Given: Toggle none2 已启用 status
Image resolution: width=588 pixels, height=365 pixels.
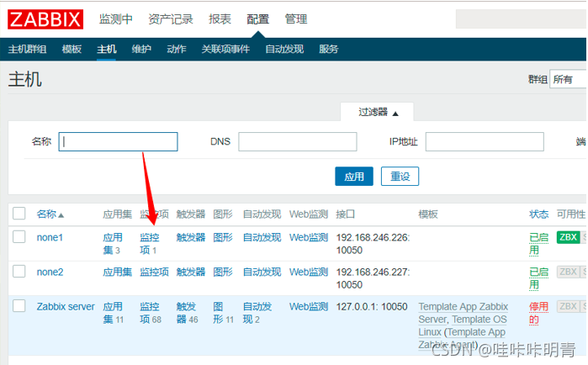Looking at the screenshot, I should 538,278.
